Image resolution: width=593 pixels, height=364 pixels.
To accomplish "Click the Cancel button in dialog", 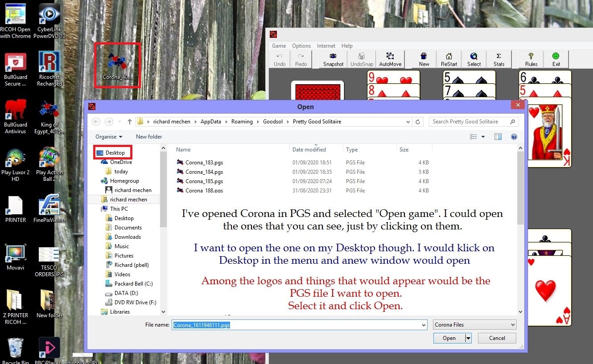I will [497, 338].
